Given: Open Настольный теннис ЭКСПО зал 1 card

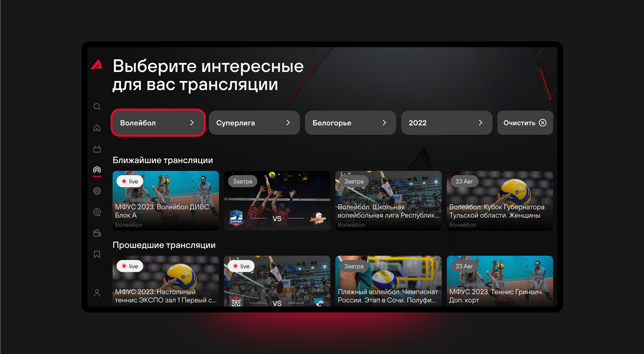Looking at the screenshot, I should 166,281.
